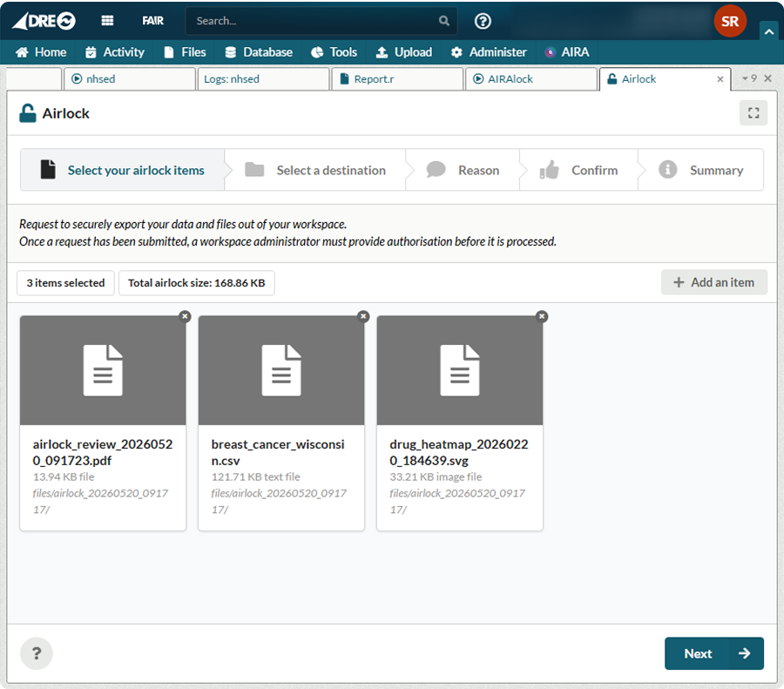This screenshot has height=689, width=784.
Task: Click the search magnifier icon
Action: pyautogui.click(x=444, y=21)
